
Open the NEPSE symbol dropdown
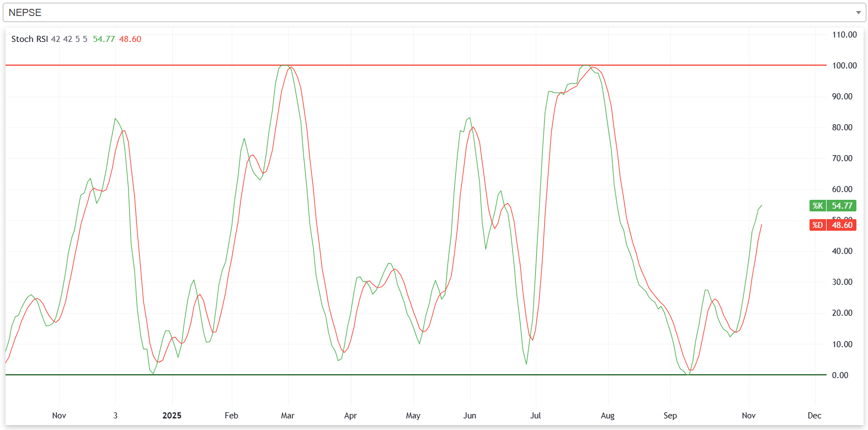[430, 13]
